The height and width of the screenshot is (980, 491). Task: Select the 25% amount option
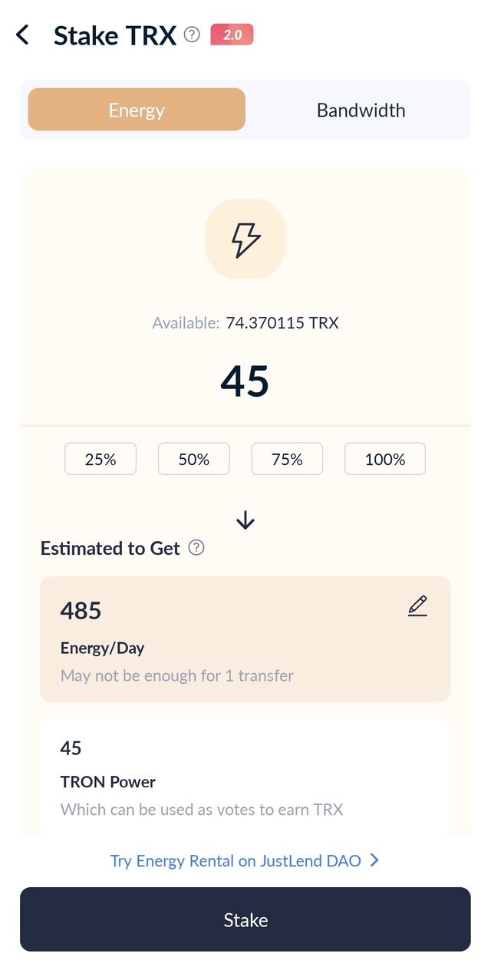101,459
